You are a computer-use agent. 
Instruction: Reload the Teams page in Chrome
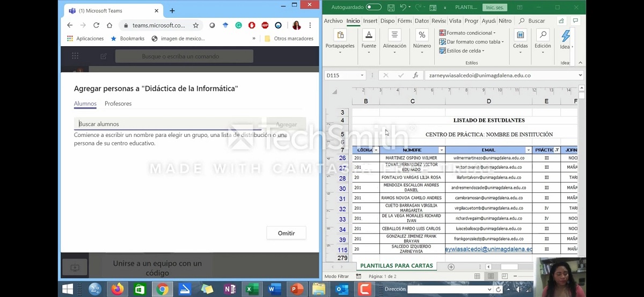click(x=96, y=25)
